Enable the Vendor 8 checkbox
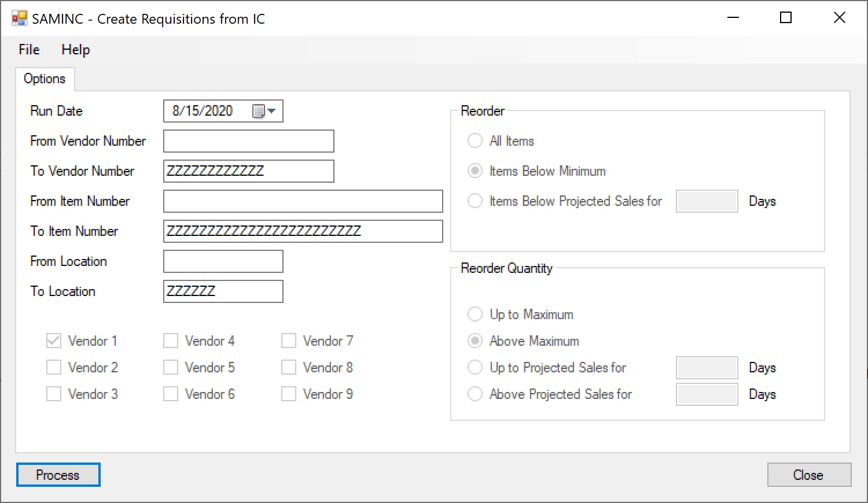Viewport: 868px width, 503px height. pyautogui.click(x=289, y=368)
